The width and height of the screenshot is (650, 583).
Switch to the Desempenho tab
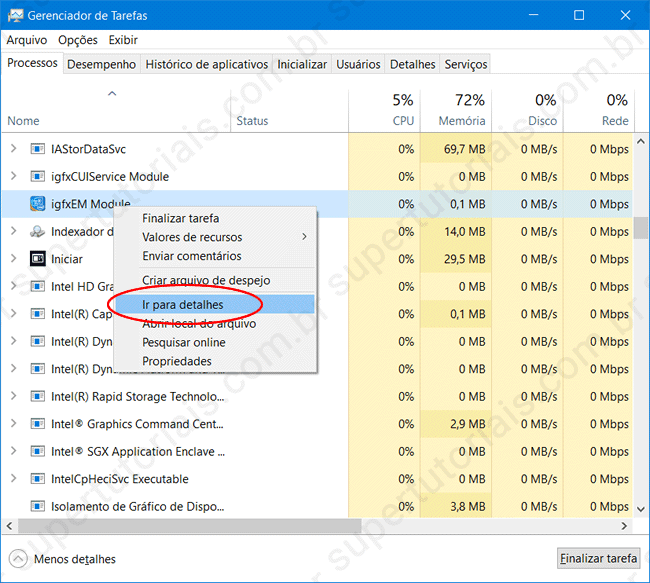point(101,64)
